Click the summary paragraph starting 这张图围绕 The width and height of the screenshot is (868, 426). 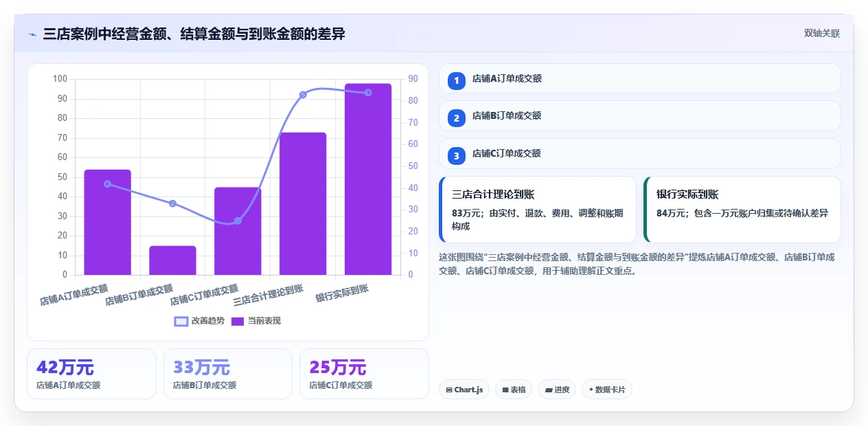tap(637, 264)
